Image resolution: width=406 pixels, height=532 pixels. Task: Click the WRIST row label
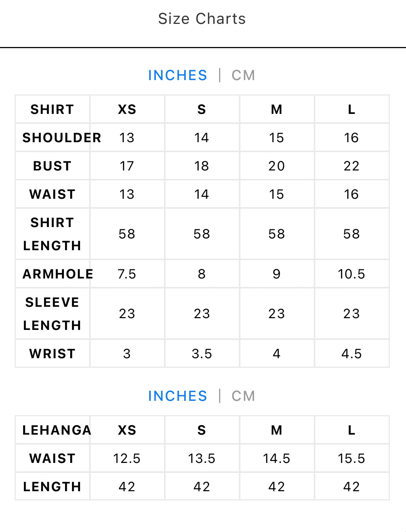(x=52, y=353)
